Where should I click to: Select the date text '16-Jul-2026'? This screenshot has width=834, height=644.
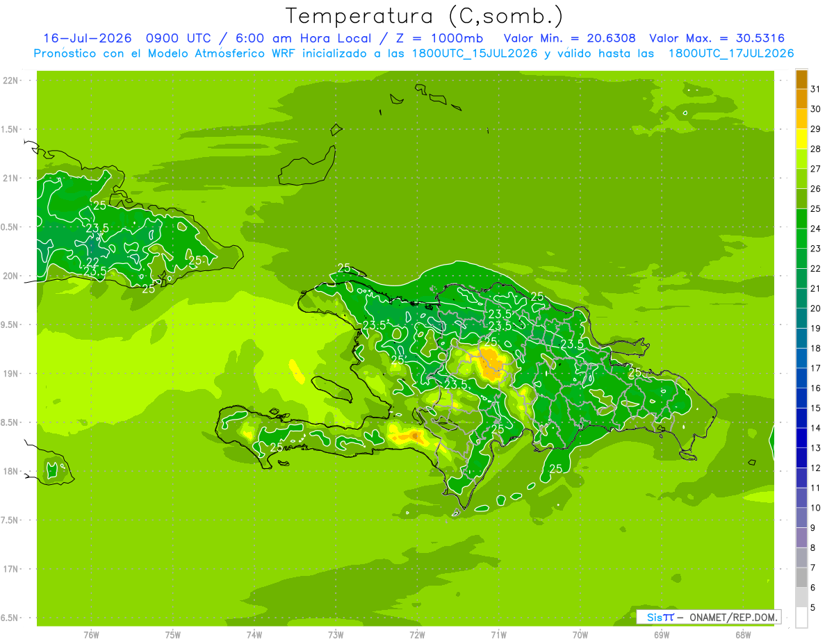pyautogui.click(x=87, y=38)
